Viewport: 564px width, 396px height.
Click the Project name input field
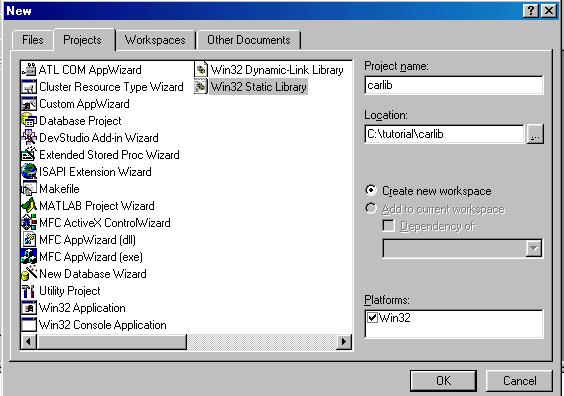454,85
